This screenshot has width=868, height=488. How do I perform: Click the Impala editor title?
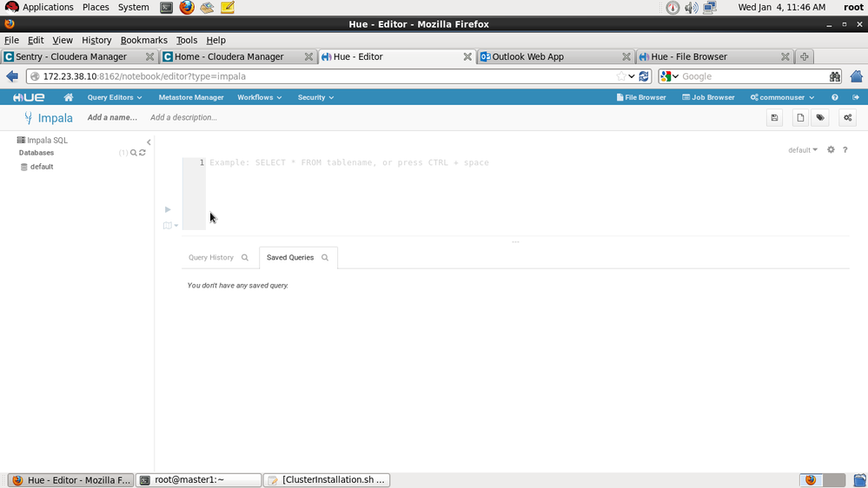point(55,118)
